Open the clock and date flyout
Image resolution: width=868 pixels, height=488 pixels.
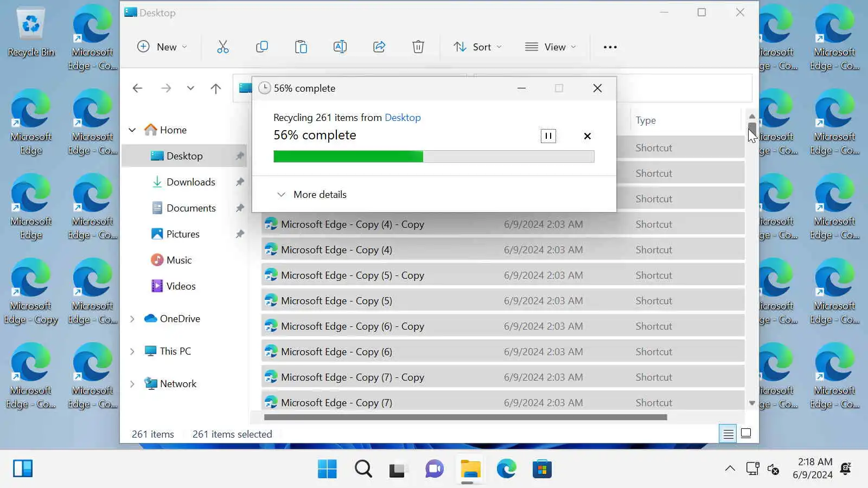813,468
